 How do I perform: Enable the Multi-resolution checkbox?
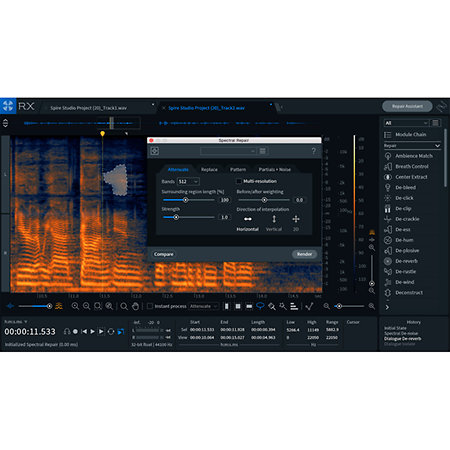tap(239, 181)
